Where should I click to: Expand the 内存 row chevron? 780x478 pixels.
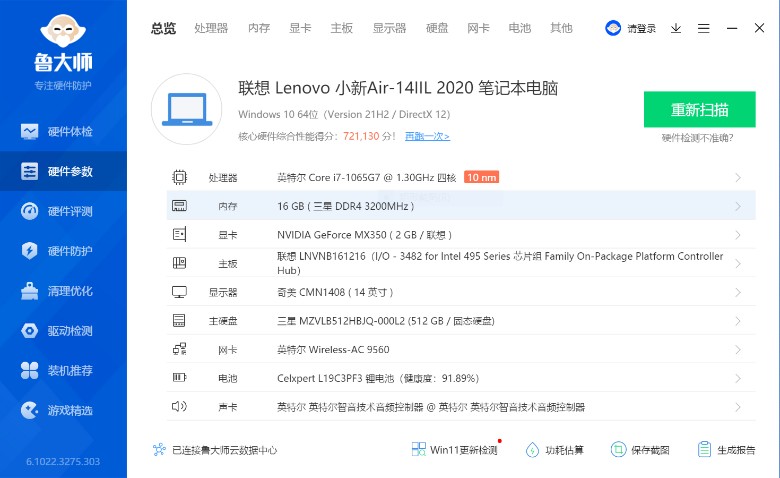click(x=738, y=206)
